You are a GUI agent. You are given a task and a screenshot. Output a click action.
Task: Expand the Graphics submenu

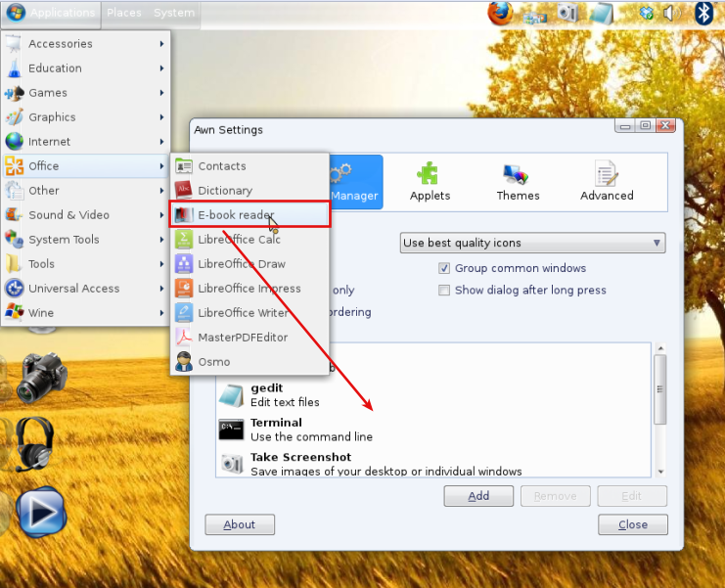click(x=85, y=117)
